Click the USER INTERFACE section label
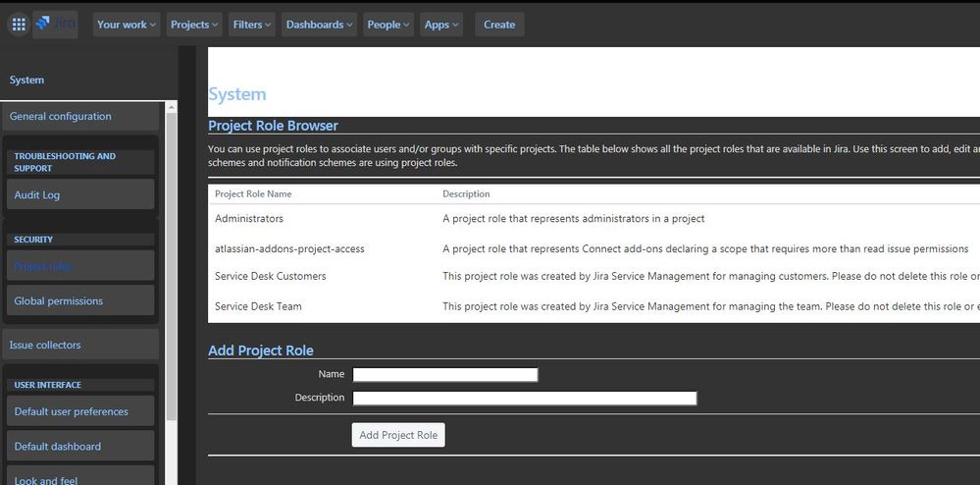 47,385
